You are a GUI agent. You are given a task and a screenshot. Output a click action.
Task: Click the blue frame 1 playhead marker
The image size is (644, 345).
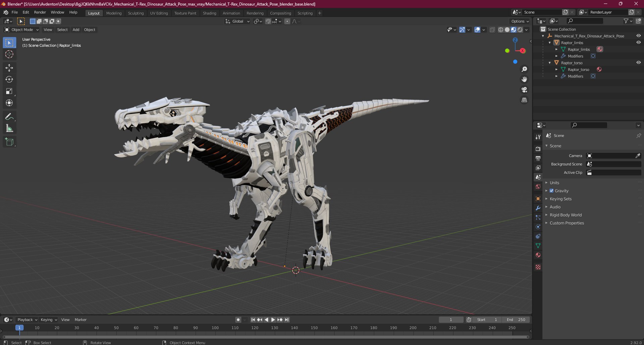19,328
